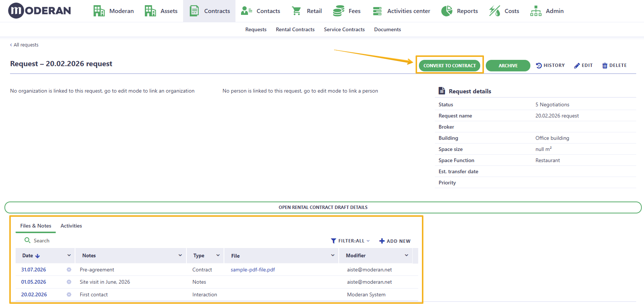644x306 pixels.
Task: Expand the File column dropdown
Action: [x=333, y=255]
